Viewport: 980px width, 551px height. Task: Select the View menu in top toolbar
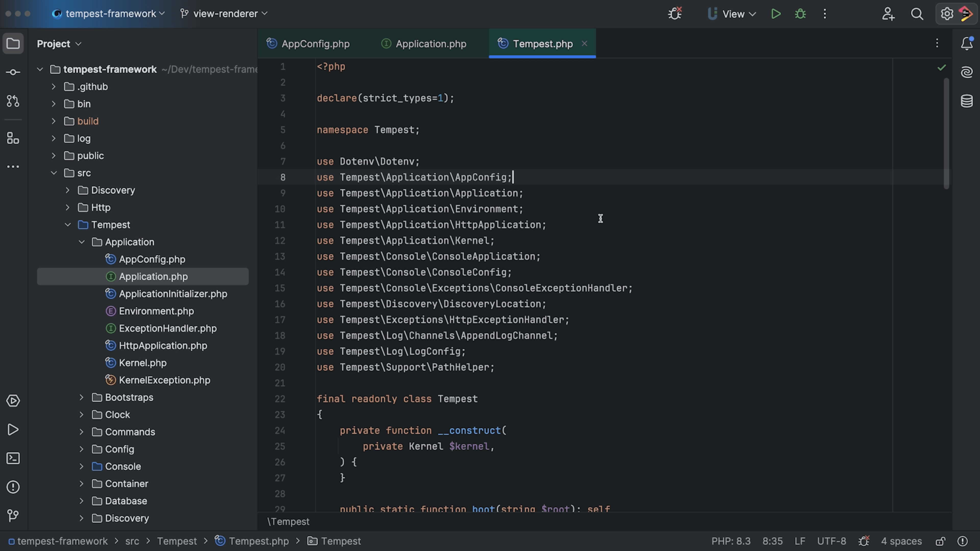click(734, 14)
